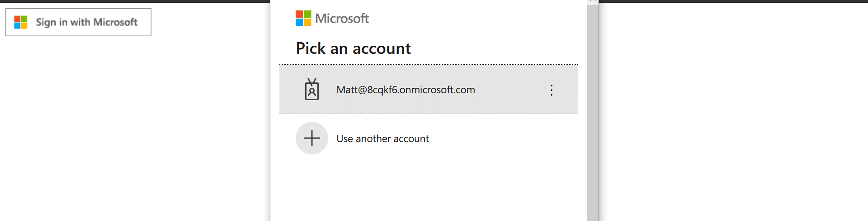Click the blank page area right of the dialog

(732, 113)
